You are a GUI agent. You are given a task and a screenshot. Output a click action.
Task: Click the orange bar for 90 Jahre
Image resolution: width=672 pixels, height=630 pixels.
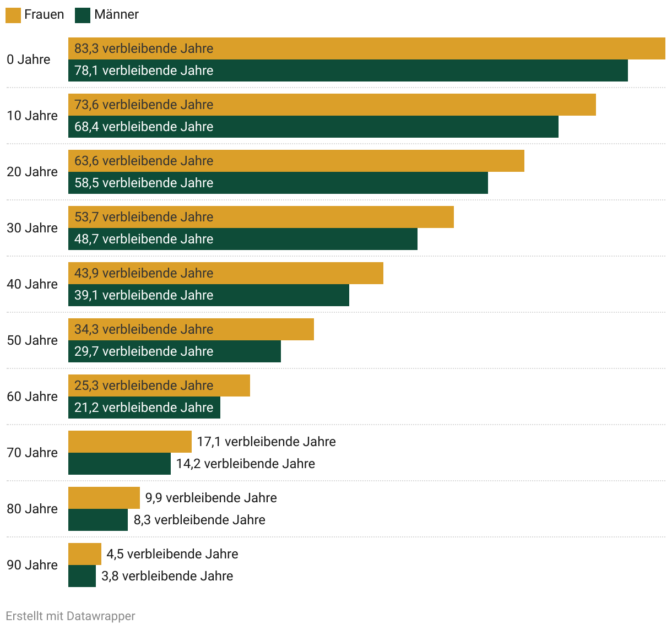[84, 554]
